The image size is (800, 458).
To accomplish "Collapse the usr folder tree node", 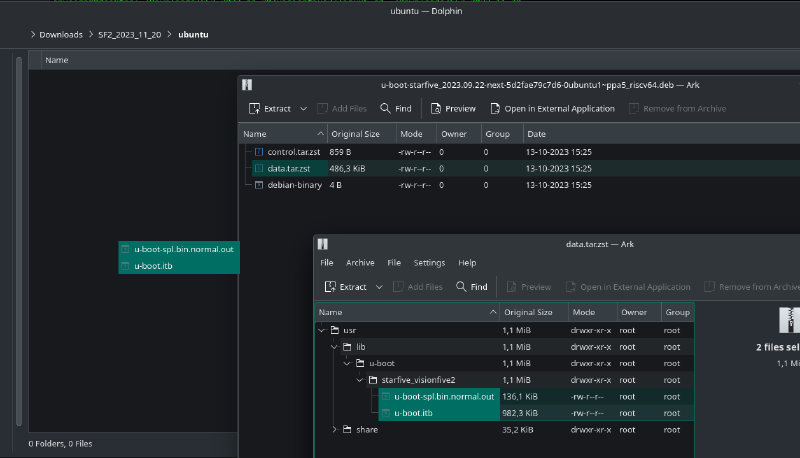I will click(x=321, y=329).
